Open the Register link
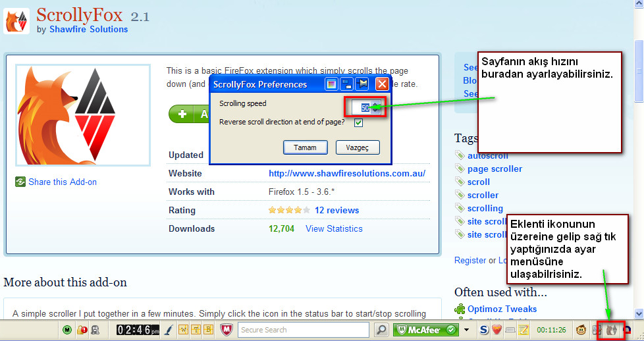The width and height of the screenshot is (644, 341). 470,260
